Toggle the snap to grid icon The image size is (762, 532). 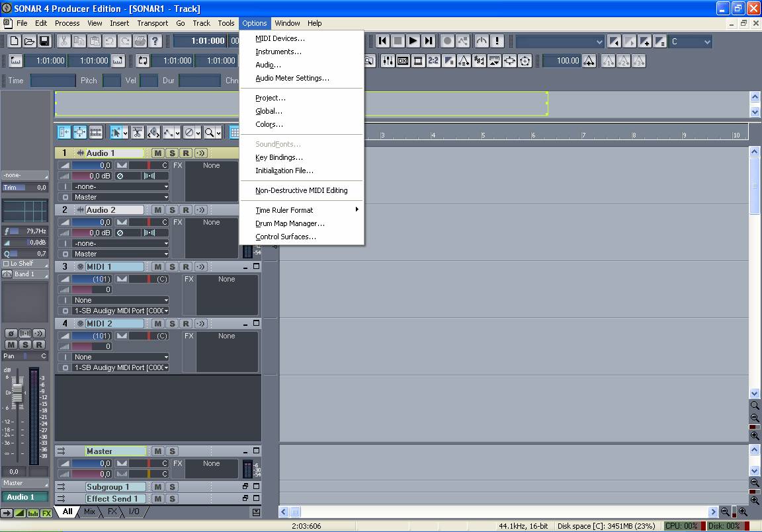pyautogui.click(x=235, y=132)
